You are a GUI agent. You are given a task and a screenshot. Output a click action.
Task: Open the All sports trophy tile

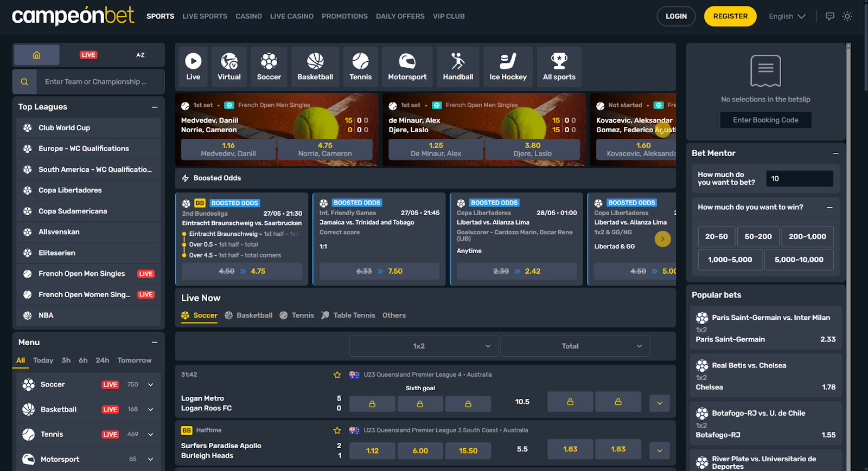tap(559, 67)
